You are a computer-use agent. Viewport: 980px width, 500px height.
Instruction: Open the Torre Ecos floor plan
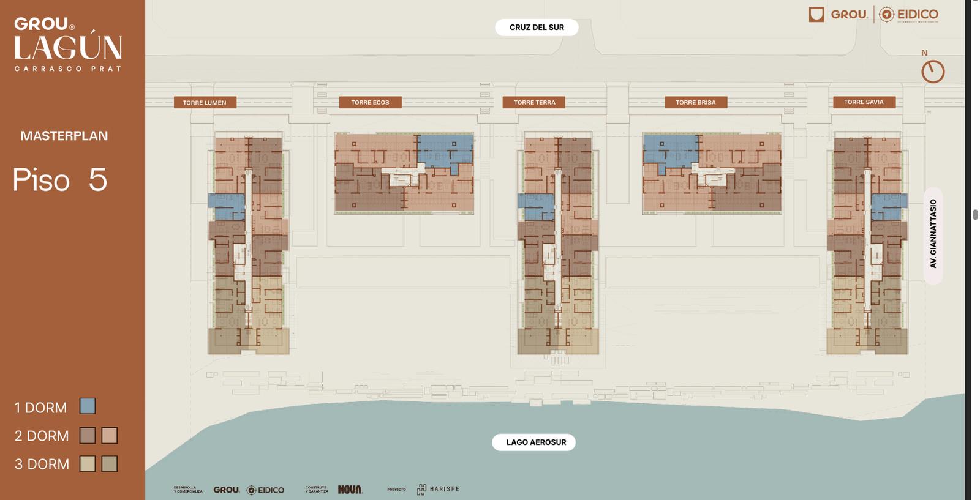pos(404,173)
